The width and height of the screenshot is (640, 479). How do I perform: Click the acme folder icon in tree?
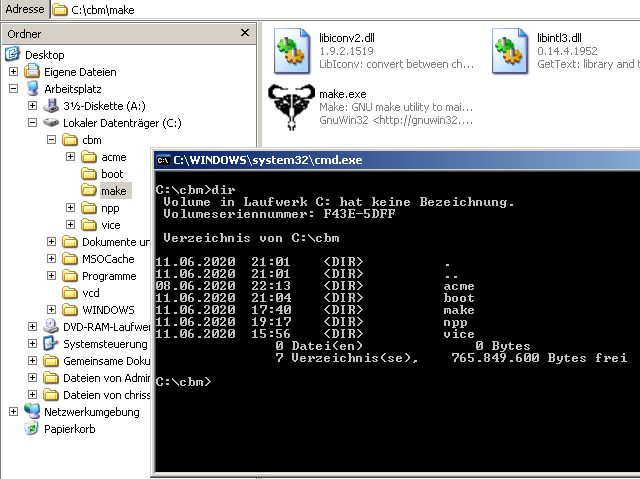pyautogui.click(x=89, y=157)
